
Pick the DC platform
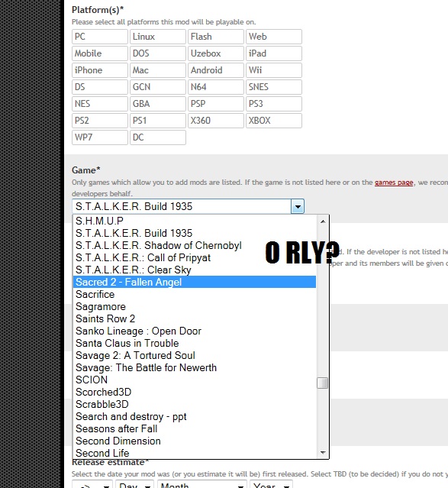[x=158, y=137]
